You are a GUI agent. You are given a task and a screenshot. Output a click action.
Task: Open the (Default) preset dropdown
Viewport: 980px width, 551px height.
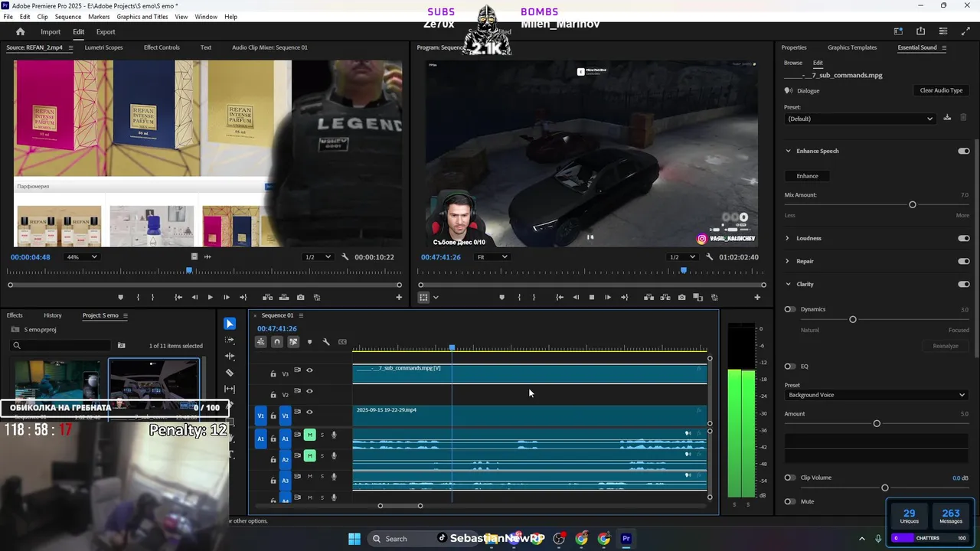pyautogui.click(x=861, y=119)
